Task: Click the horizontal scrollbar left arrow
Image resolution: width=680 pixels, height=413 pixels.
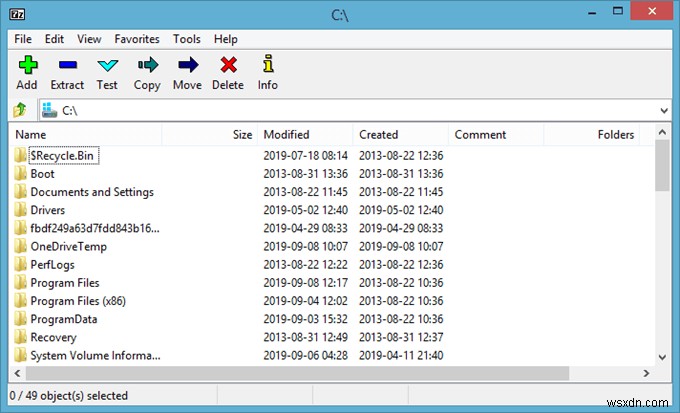Action: (17, 373)
